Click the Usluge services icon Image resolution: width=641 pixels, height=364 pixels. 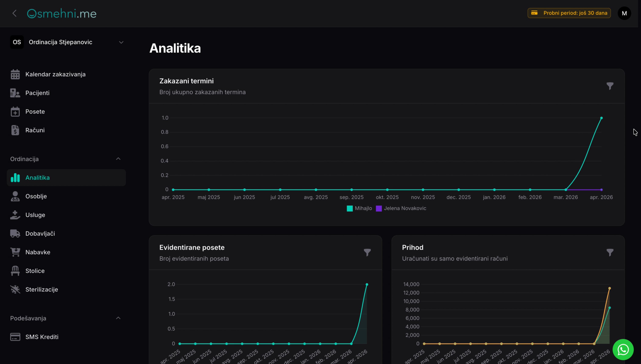(15, 215)
